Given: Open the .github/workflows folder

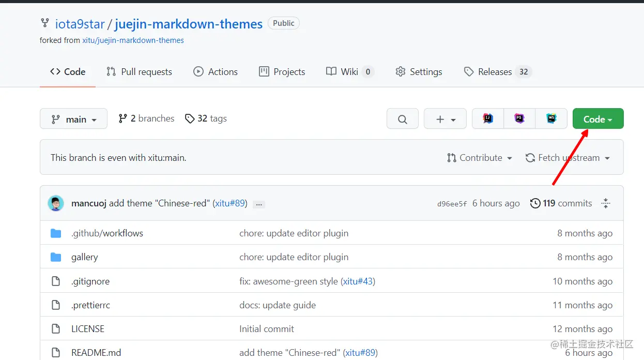Looking at the screenshot, I should point(107,233).
